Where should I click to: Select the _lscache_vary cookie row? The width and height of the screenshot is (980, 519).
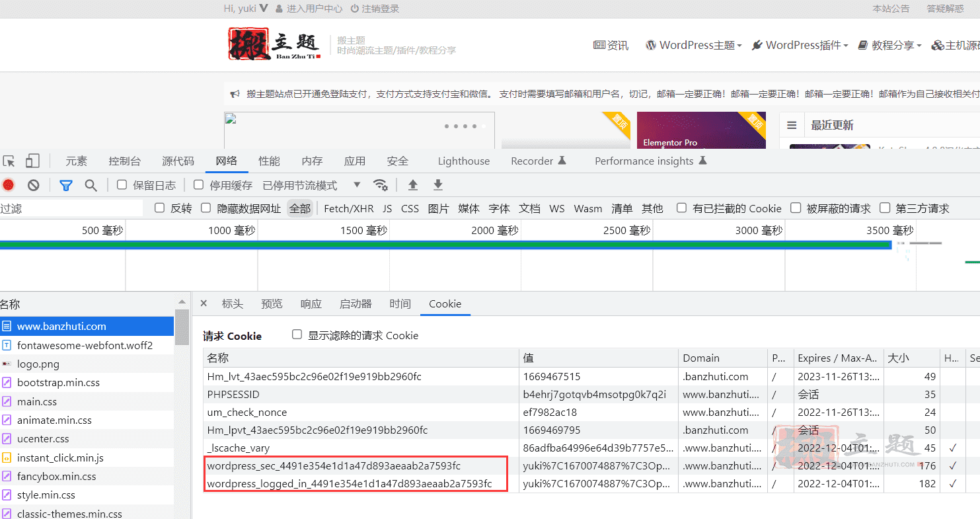tap(591, 448)
